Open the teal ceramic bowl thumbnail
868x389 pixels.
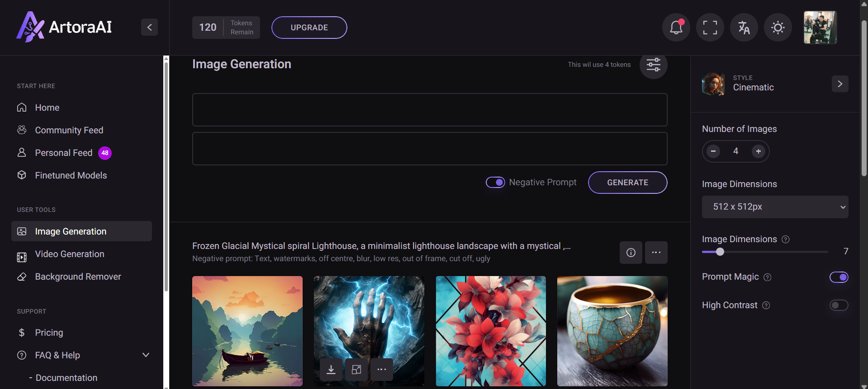click(x=612, y=331)
